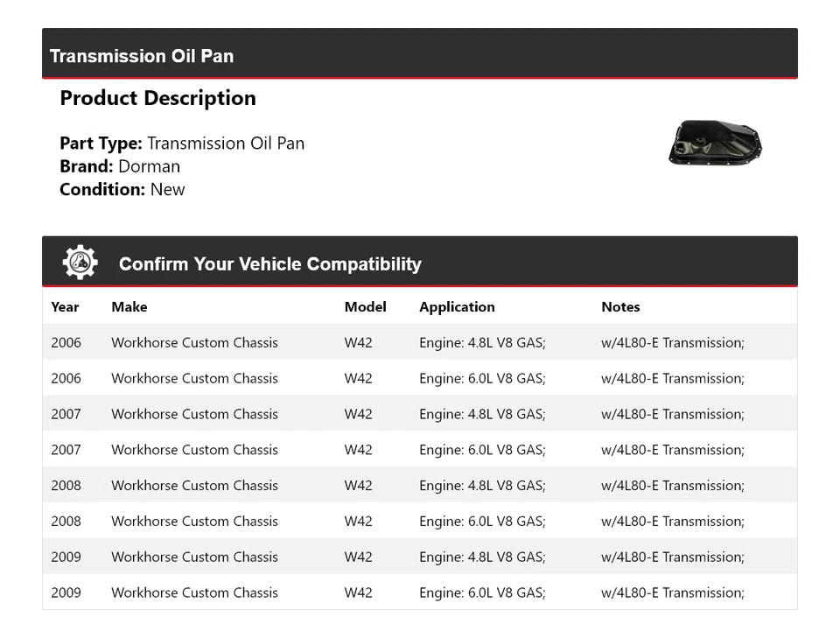This screenshot has height=638, width=840.
Task: Click the Product Description heading
Action: [x=157, y=98]
